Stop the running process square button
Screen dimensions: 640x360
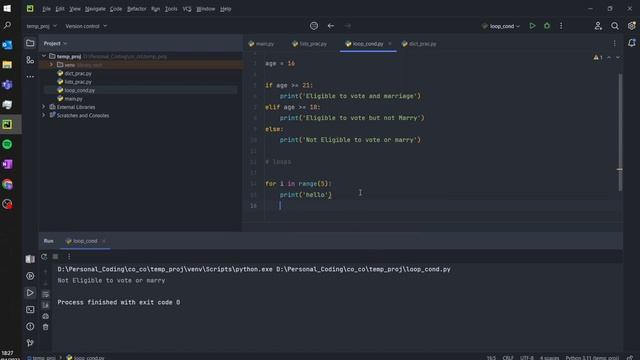56,256
